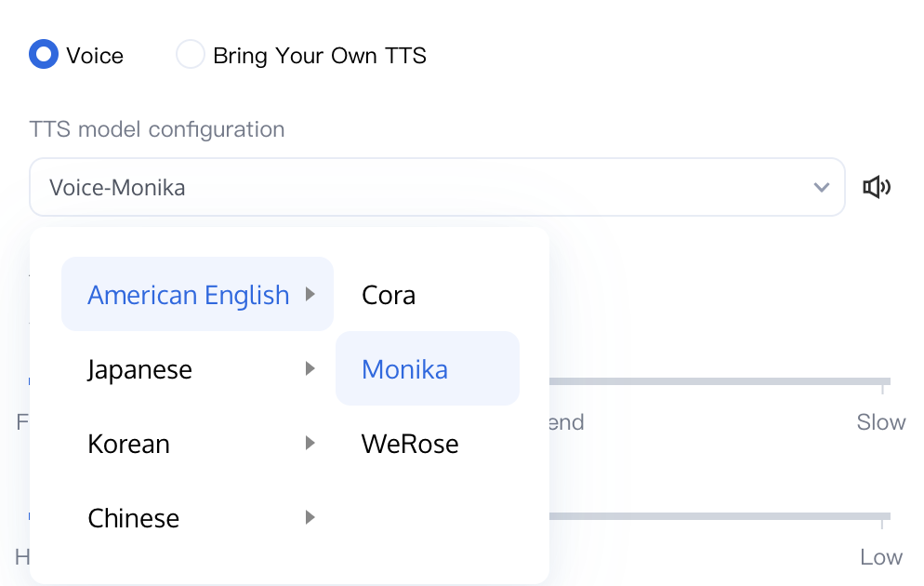924x586 pixels.
Task: Click the arrow beside Chinese
Action: 310,518
